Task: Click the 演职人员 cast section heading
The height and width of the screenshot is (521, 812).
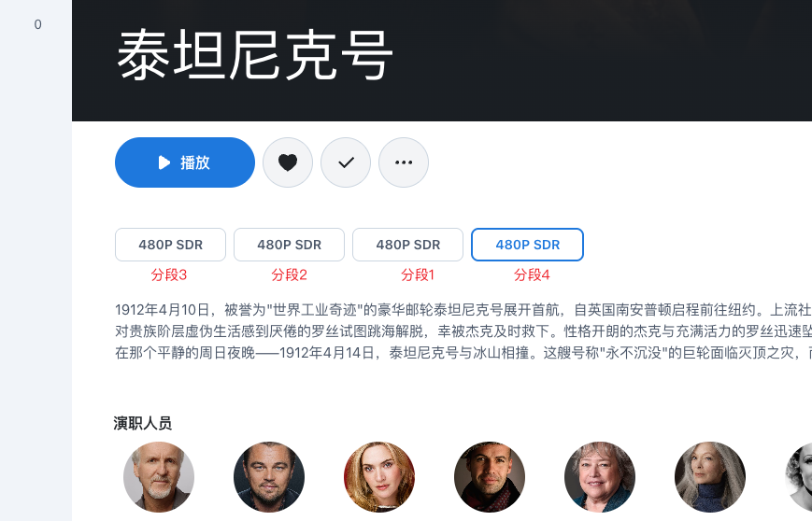Action: click(142, 423)
